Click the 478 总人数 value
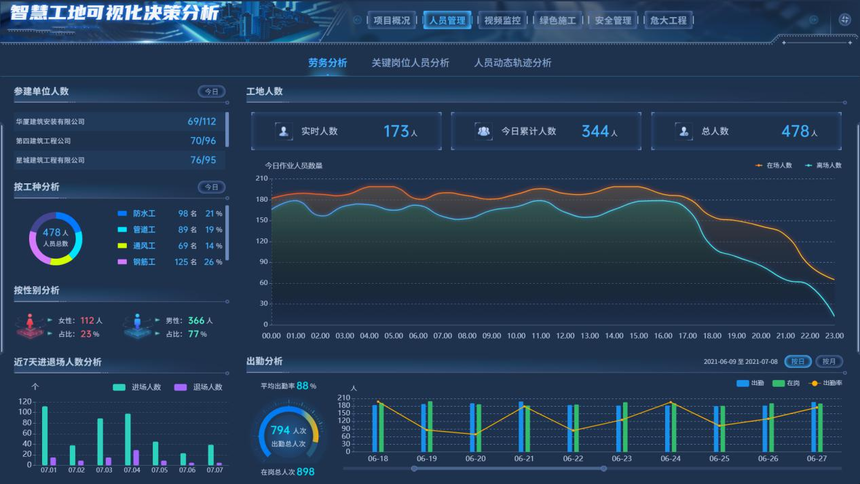Image resolution: width=860 pixels, height=484 pixels. pyautogui.click(x=795, y=131)
